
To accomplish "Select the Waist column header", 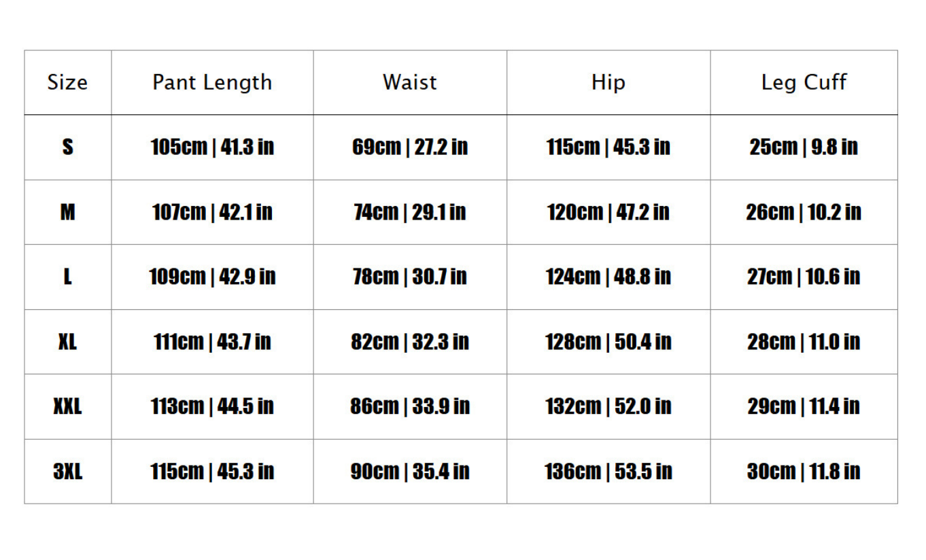I will [409, 82].
